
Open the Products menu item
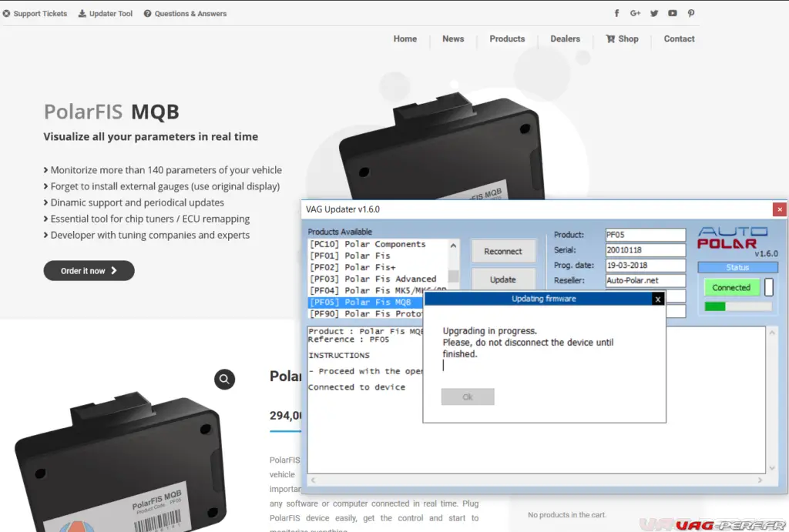(507, 38)
